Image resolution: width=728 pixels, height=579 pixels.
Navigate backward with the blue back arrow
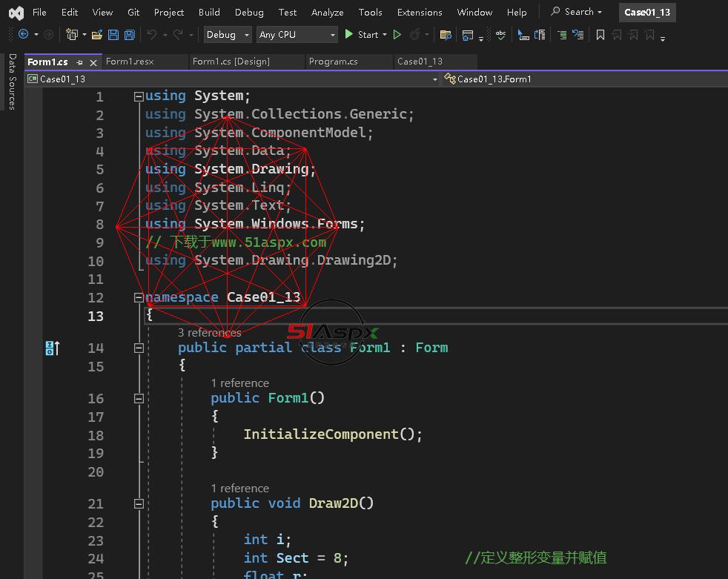[x=23, y=34]
